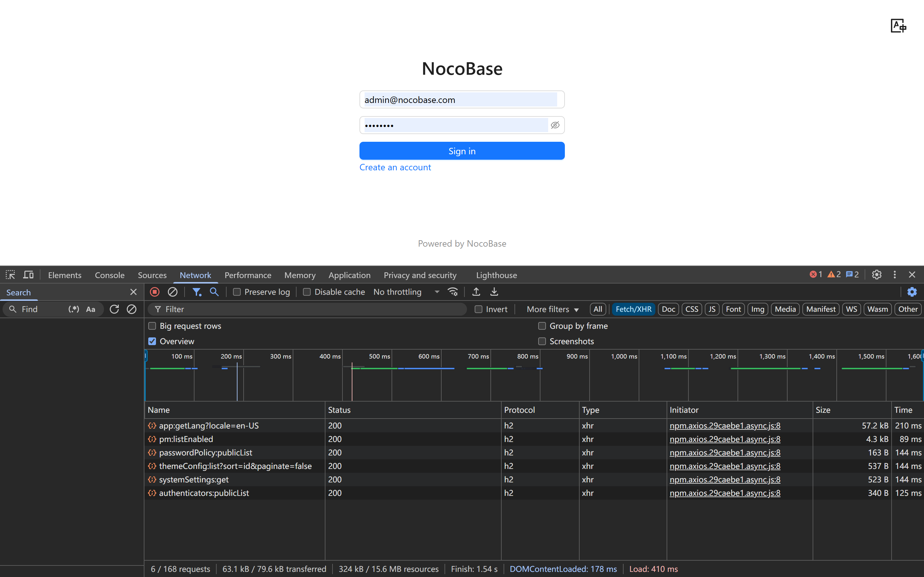Clear the network log
Viewport: 924px width, 577px height.
click(173, 292)
